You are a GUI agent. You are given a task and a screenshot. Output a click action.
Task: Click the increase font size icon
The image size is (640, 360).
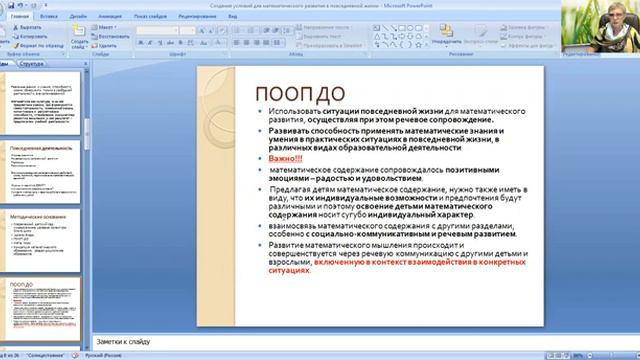(x=202, y=31)
